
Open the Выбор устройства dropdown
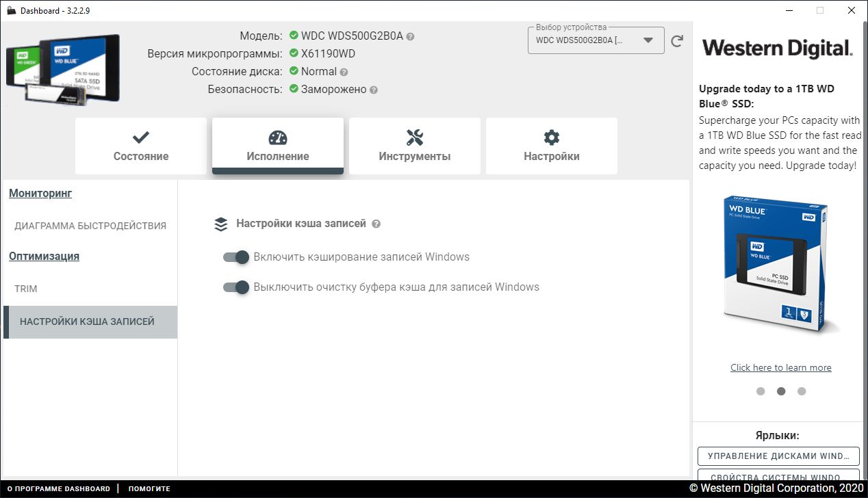(596, 40)
